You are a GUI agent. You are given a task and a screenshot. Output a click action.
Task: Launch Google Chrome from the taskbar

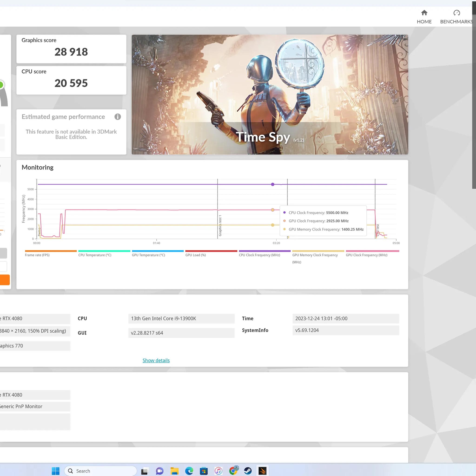point(233,471)
